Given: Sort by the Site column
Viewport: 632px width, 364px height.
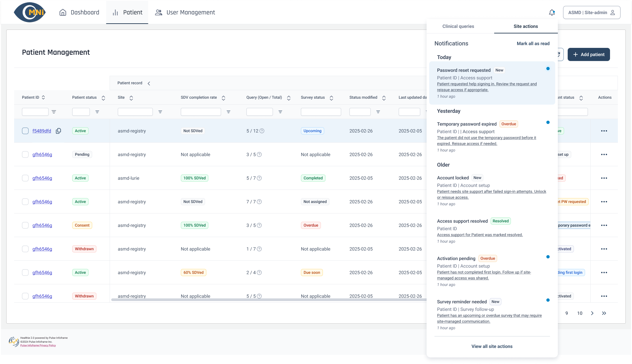Looking at the screenshot, I should [x=131, y=98].
